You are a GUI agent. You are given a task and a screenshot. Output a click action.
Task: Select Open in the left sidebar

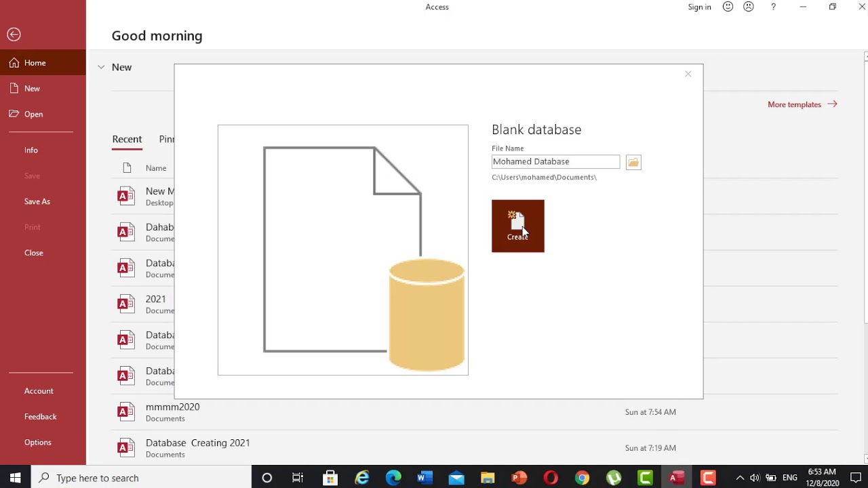(x=43, y=115)
